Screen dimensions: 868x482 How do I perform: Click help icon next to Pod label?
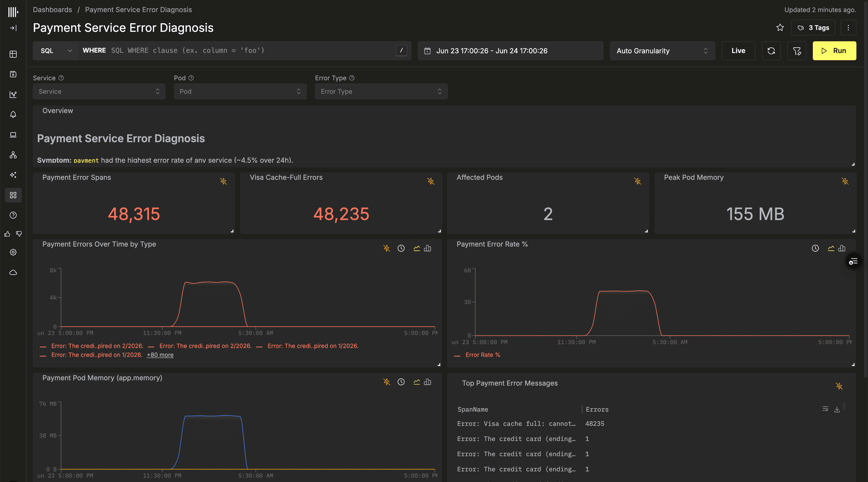click(191, 78)
